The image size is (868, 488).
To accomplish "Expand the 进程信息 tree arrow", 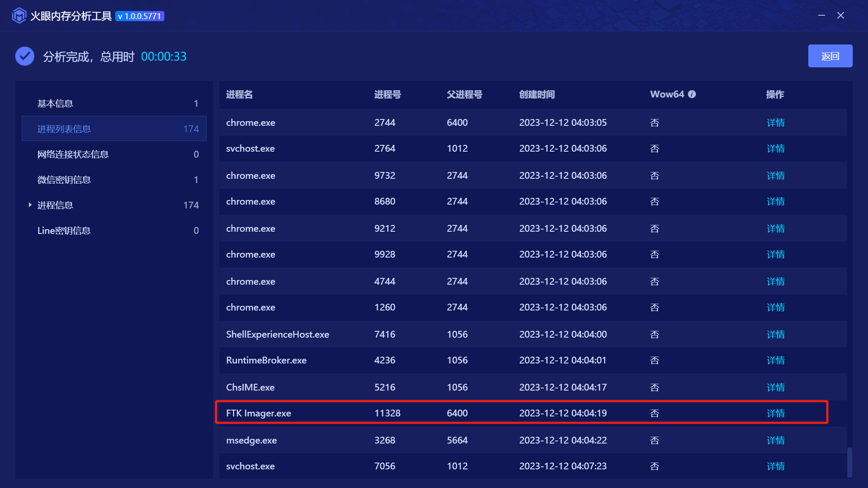I will tap(30, 205).
